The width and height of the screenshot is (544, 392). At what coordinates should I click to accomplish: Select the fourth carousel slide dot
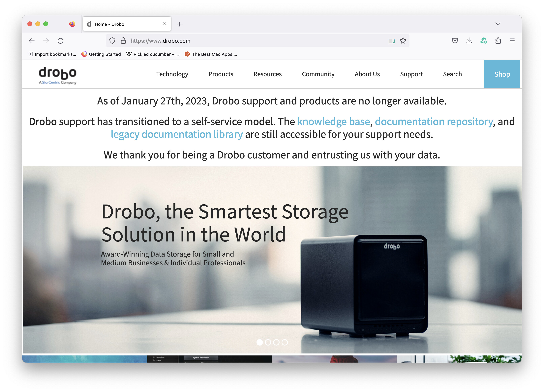[285, 342]
